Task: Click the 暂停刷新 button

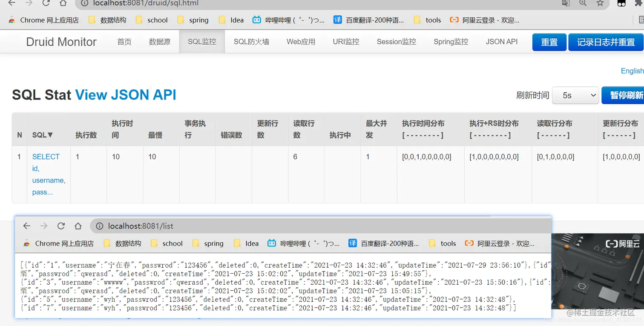Action: point(623,95)
